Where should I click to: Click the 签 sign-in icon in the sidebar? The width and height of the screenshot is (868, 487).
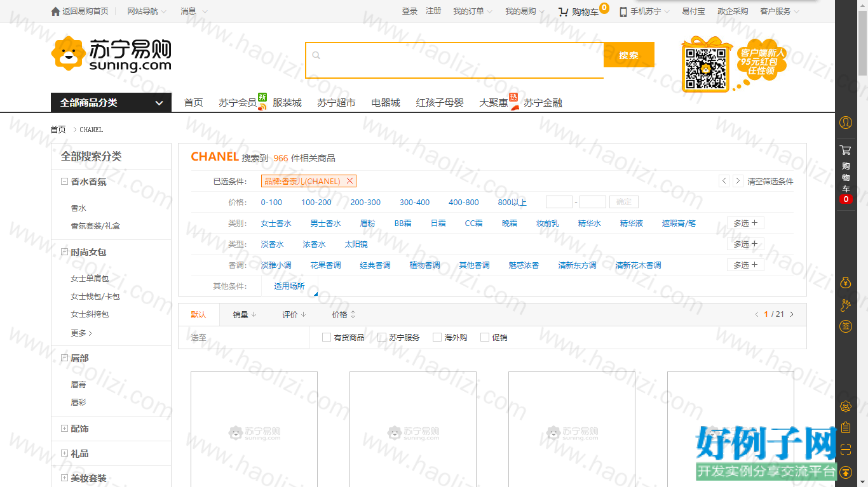point(846,326)
